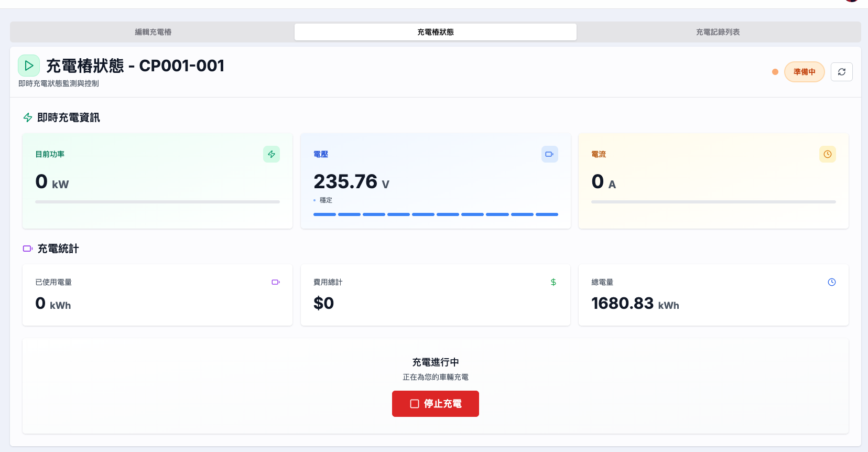Click the green dollar icon in 費用總計 card
Screen dimensions: 868x452
point(553,282)
